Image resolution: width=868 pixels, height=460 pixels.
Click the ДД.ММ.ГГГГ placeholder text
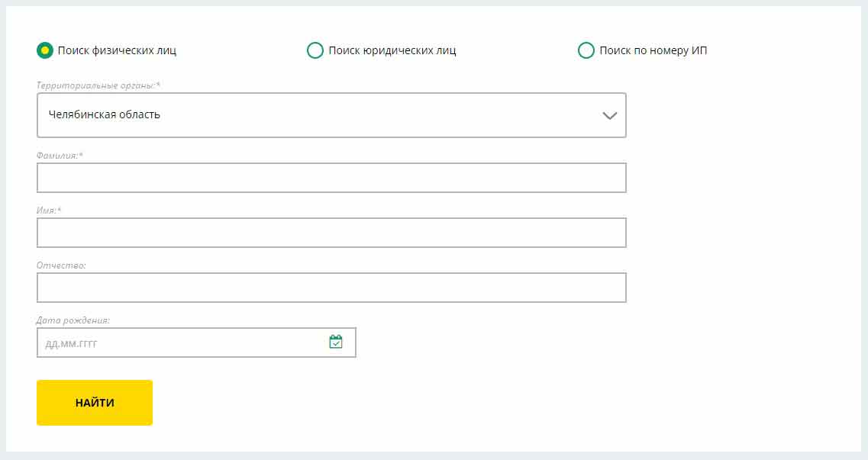(x=72, y=343)
